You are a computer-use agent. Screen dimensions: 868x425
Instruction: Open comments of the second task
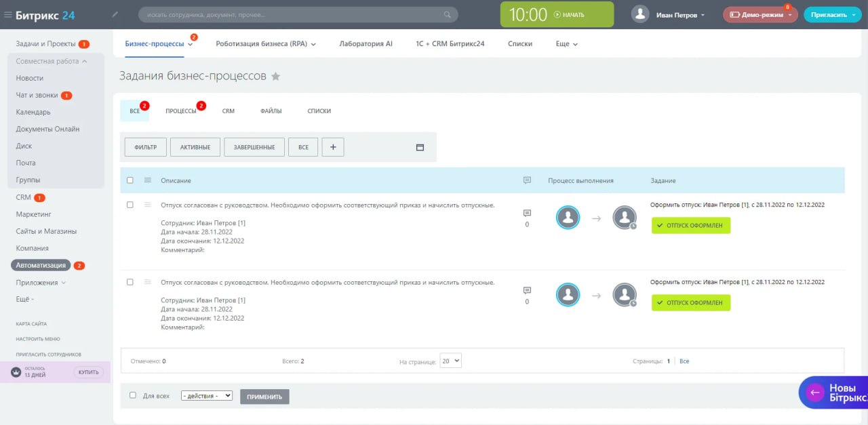pyautogui.click(x=527, y=291)
